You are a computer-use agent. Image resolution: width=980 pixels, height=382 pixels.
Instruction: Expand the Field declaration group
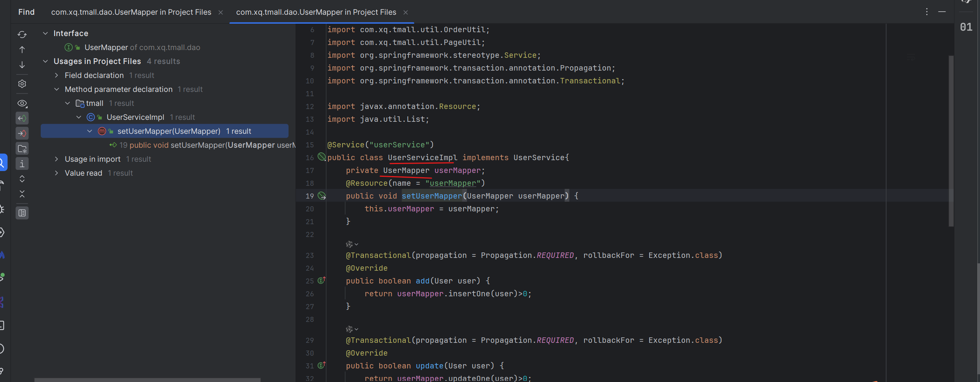(x=57, y=75)
